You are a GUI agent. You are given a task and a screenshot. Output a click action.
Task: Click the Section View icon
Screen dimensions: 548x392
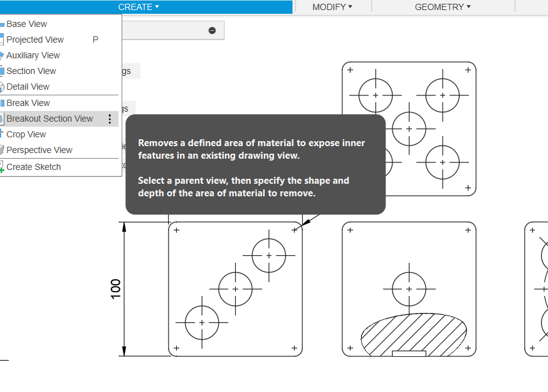coord(3,71)
